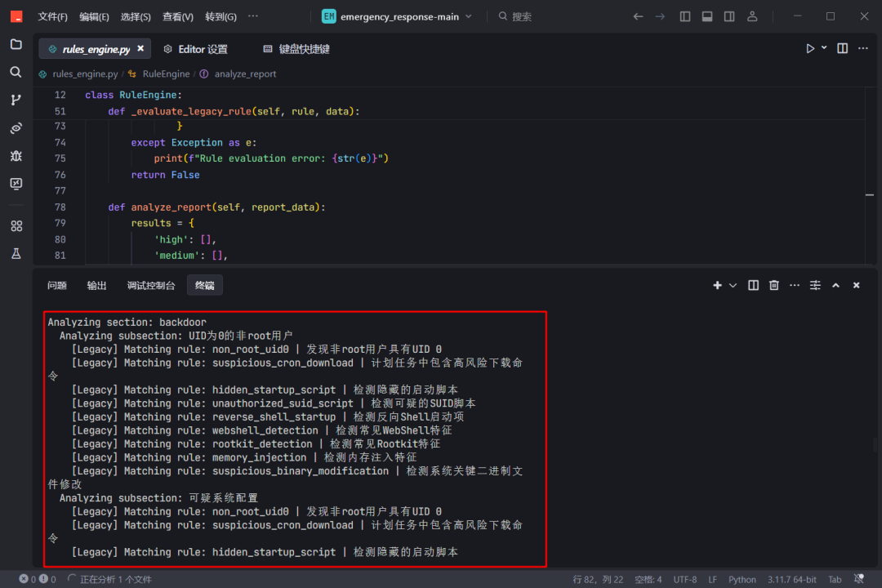Open the Extensions icon in sidebar
882x588 pixels.
[16, 226]
